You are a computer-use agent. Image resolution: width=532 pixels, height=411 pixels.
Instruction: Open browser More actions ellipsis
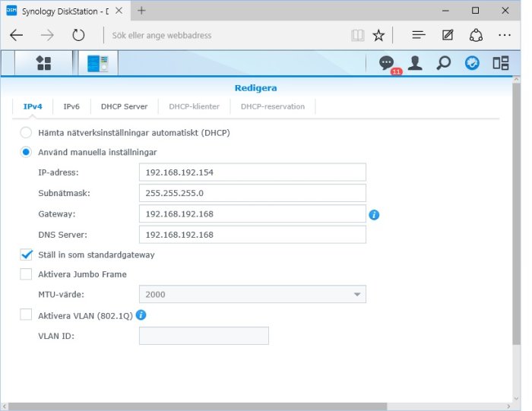(505, 35)
